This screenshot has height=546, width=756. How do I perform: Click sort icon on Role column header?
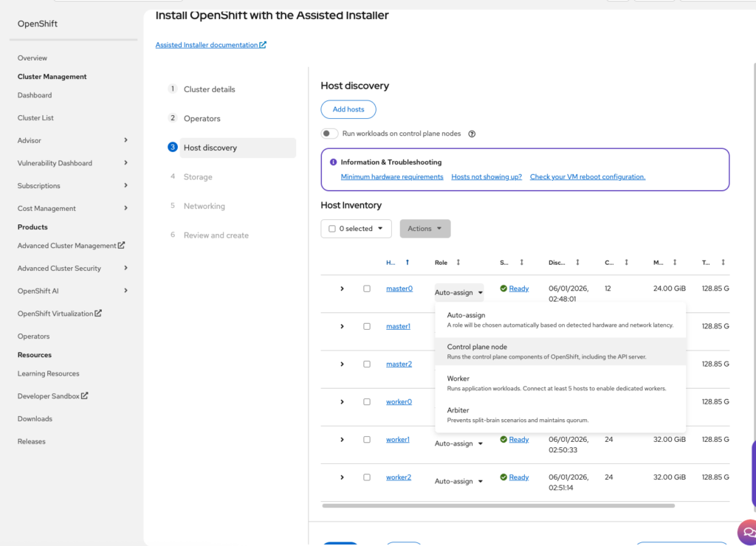tap(458, 262)
